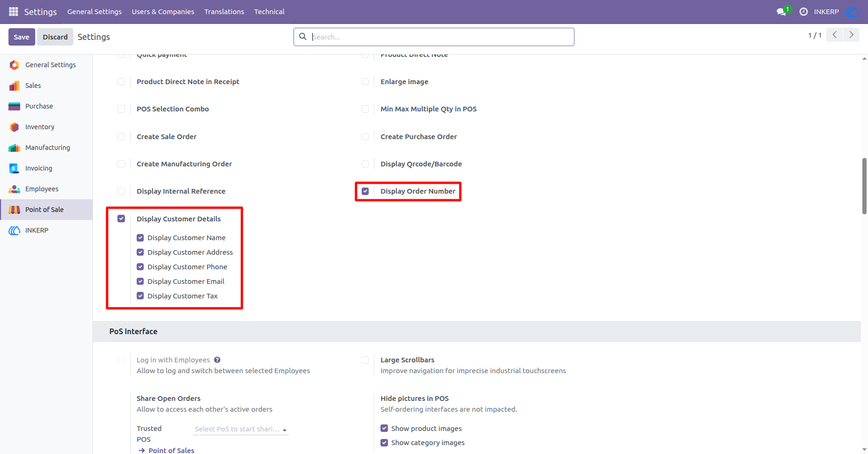
Task: Open the Invoicing section icon
Action: [15, 168]
